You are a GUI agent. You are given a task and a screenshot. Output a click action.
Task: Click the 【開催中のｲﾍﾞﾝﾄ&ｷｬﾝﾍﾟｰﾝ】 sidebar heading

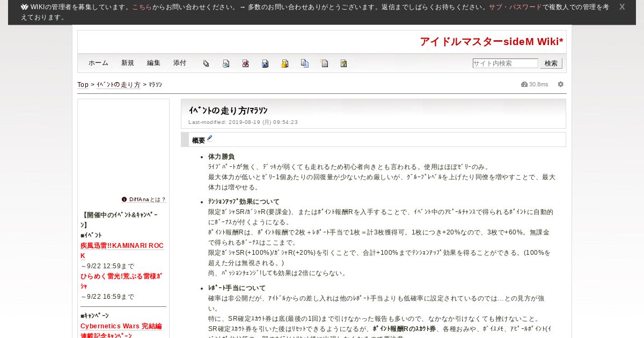[x=119, y=219]
